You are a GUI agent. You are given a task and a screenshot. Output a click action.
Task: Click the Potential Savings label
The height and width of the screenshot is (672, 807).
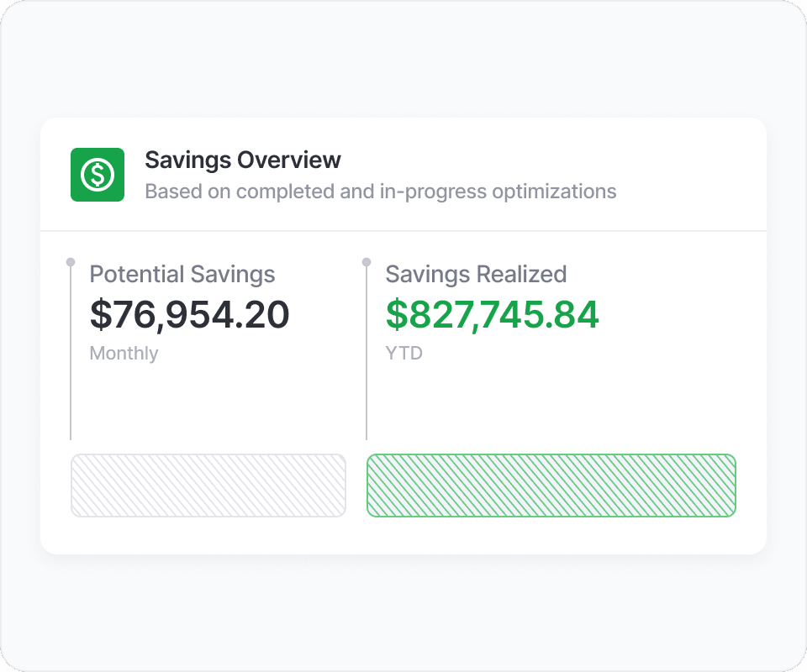point(182,274)
